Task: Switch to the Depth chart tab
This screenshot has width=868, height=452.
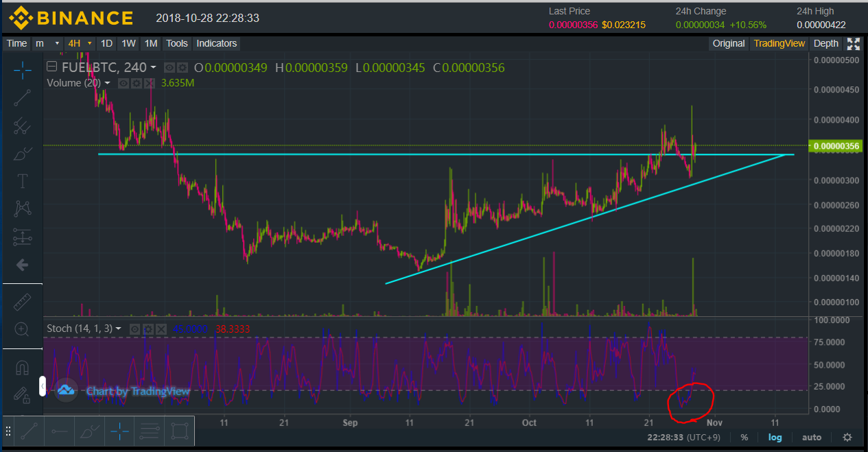Action: (x=825, y=43)
